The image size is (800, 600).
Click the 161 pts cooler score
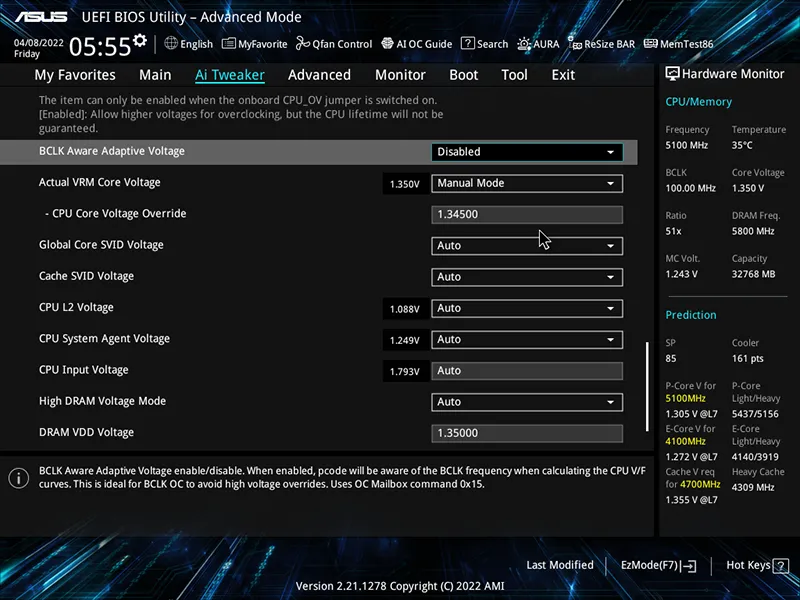(747, 359)
